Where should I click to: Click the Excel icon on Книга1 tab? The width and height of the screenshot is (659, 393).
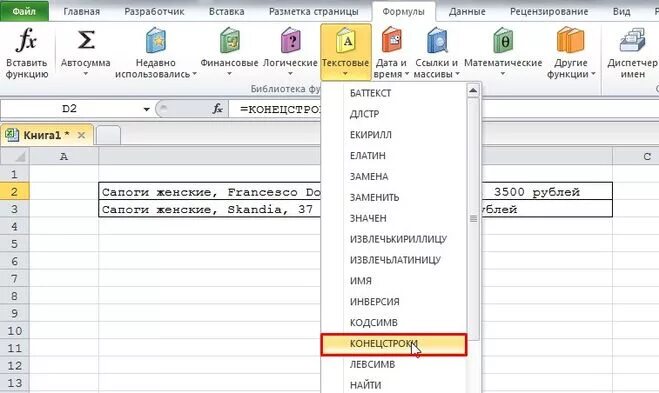pos(12,135)
